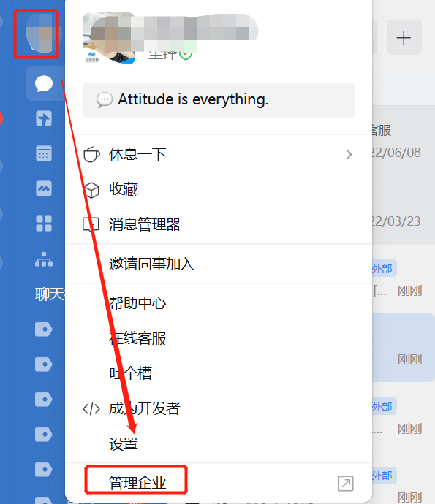The width and height of the screenshot is (435, 504).
Task: Click the picture-style icon below the calendar
Action: click(44, 188)
